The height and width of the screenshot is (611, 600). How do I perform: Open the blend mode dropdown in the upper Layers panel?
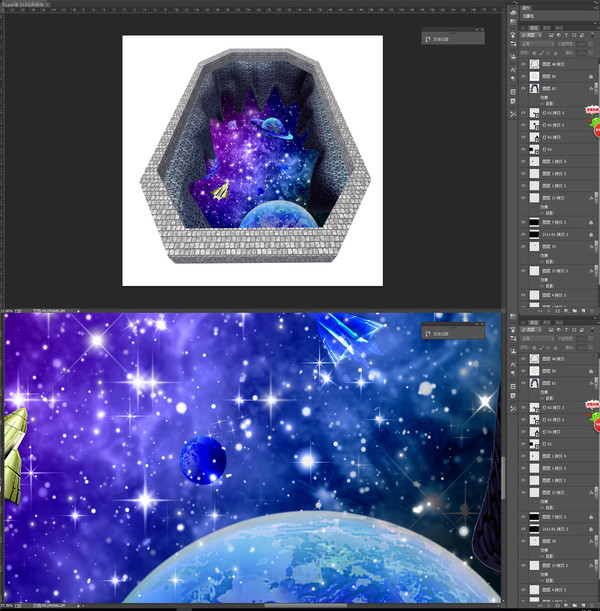coord(537,44)
